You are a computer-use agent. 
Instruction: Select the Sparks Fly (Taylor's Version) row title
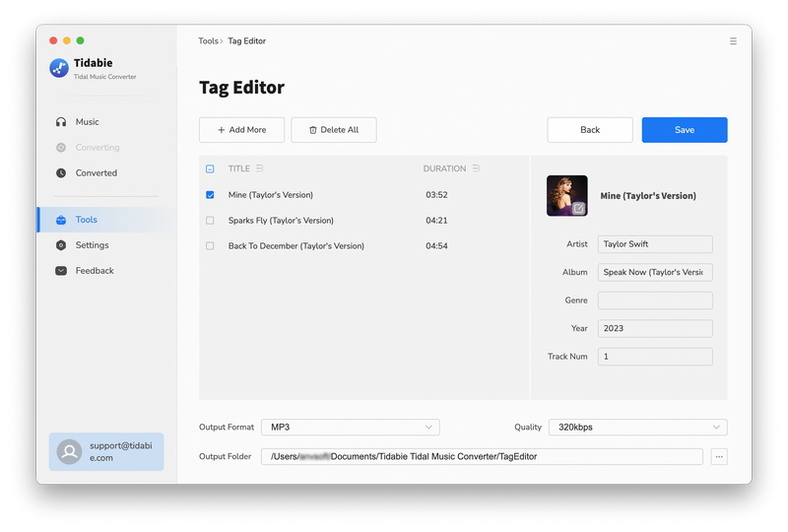click(281, 221)
